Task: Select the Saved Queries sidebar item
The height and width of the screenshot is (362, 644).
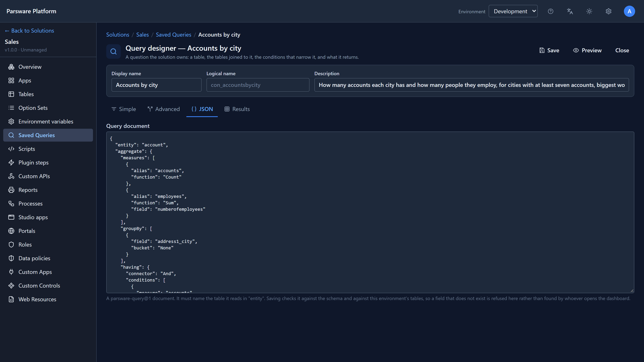Action: pos(48,135)
